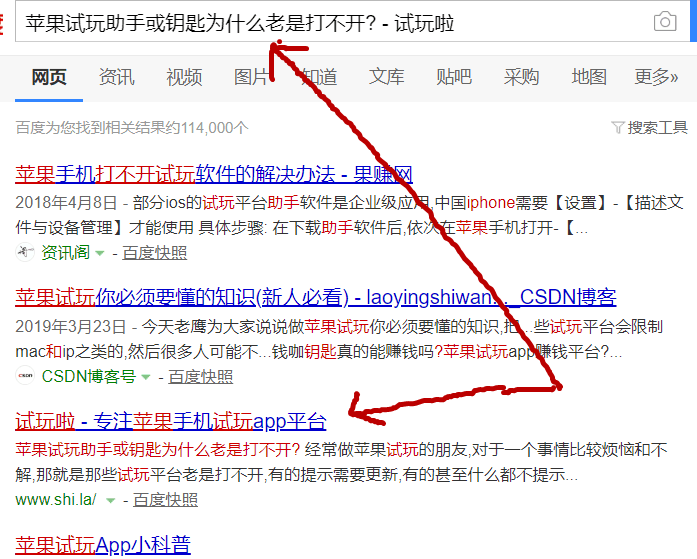Screen dimensions: 697x559
Task: Switch to the 资讯 tab
Action: tap(116, 77)
